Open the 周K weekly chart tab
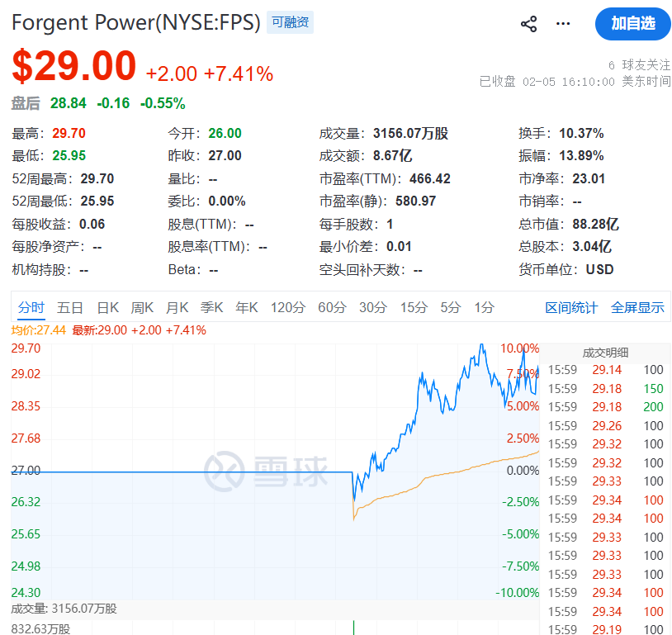Screen dimensions: 672x635 [143, 308]
